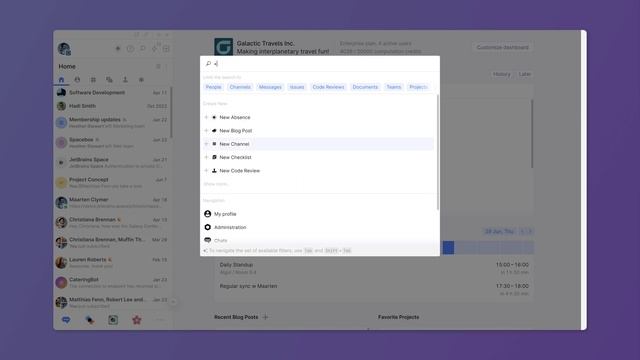This screenshot has height=360, width=640.
Task: Select the code review tab icon in the sidebar
Action: point(125,80)
